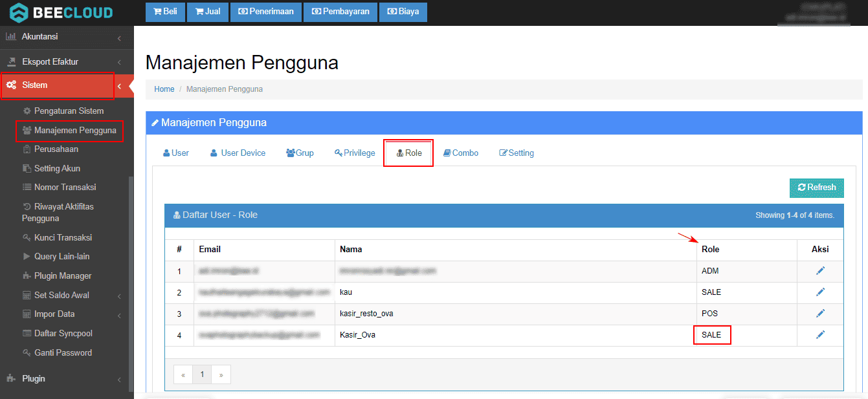This screenshot has width=868, height=399.
Task: Edit role of Kasir_Ova using pencil icon
Action: coord(820,335)
